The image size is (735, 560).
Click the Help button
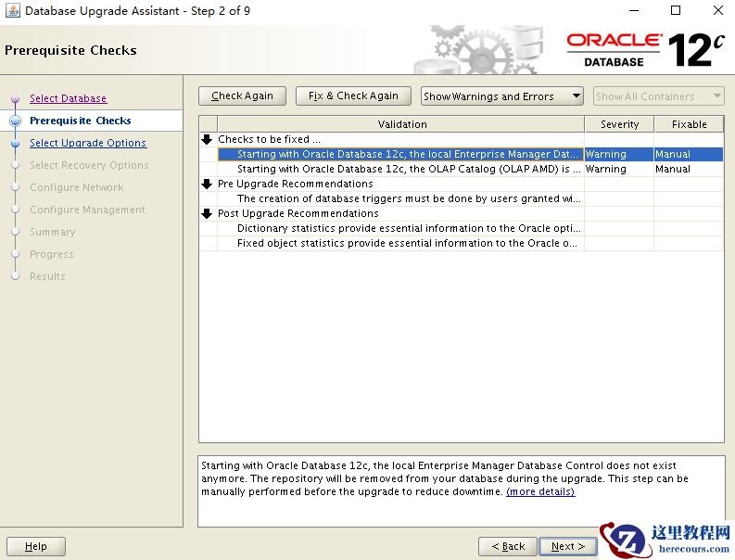click(36, 546)
